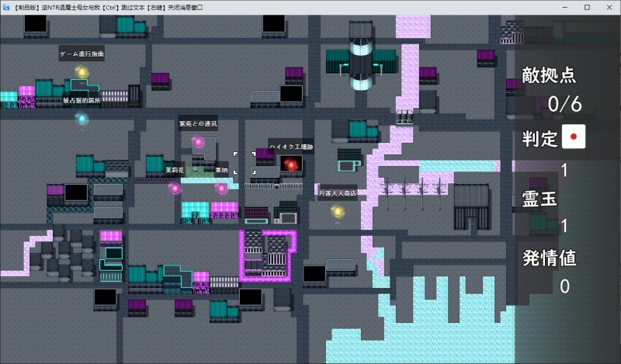Click the pink orb below 茉纳
Viewport: 621px width, 364px height.
(x=221, y=188)
